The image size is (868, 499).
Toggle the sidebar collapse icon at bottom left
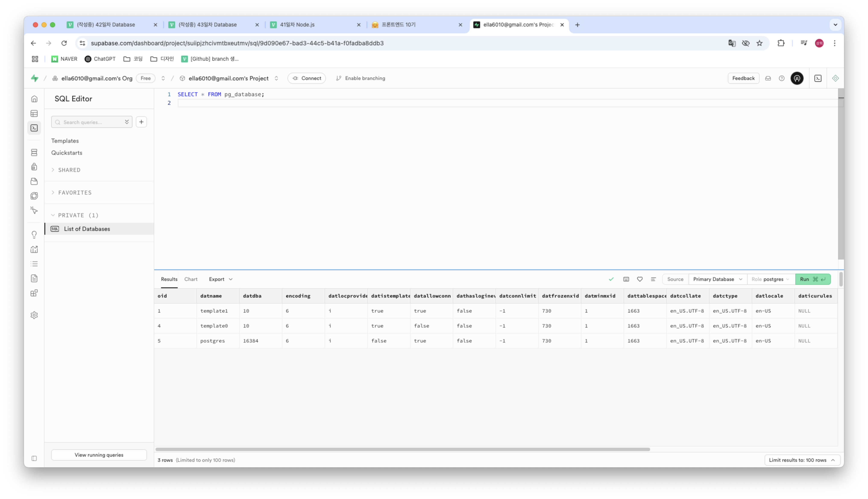click(34, 458)
